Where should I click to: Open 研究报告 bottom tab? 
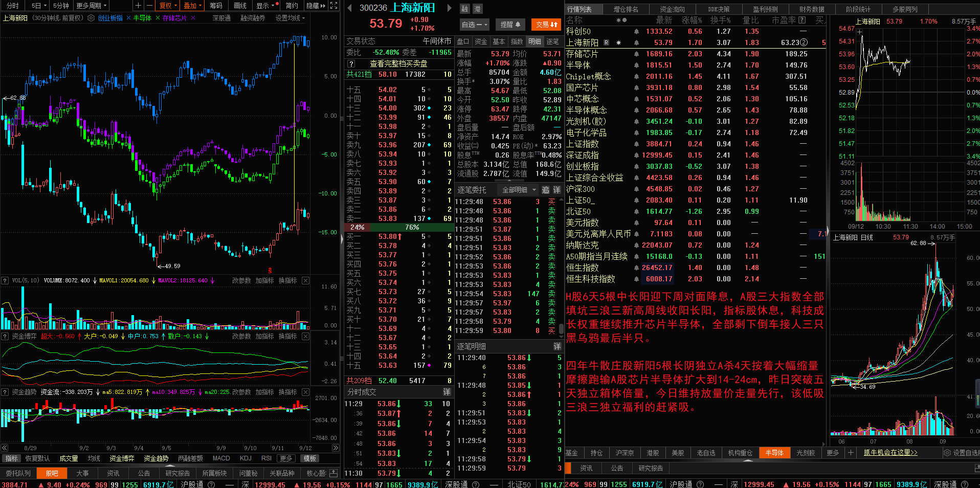[x=177, y=473]
